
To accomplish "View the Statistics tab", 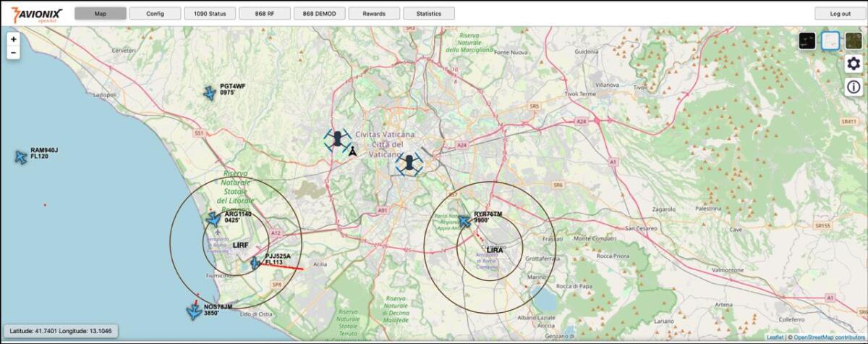I will tap(429, 13).
